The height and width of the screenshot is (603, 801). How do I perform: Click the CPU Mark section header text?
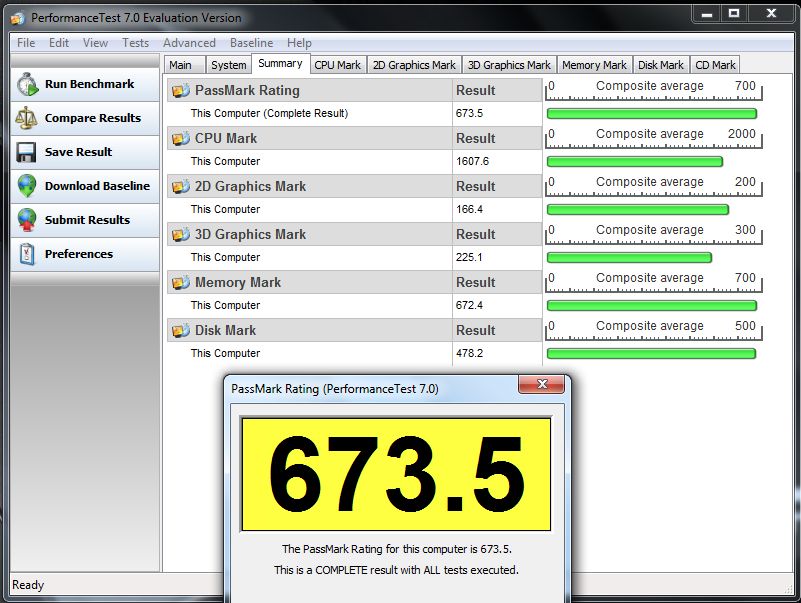[226, 138]
